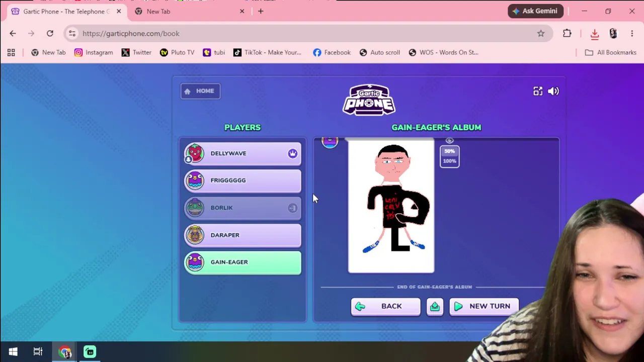Open the Windows Start menu
This screenshot has width=644, height=362.
click(x=13, y=352)
